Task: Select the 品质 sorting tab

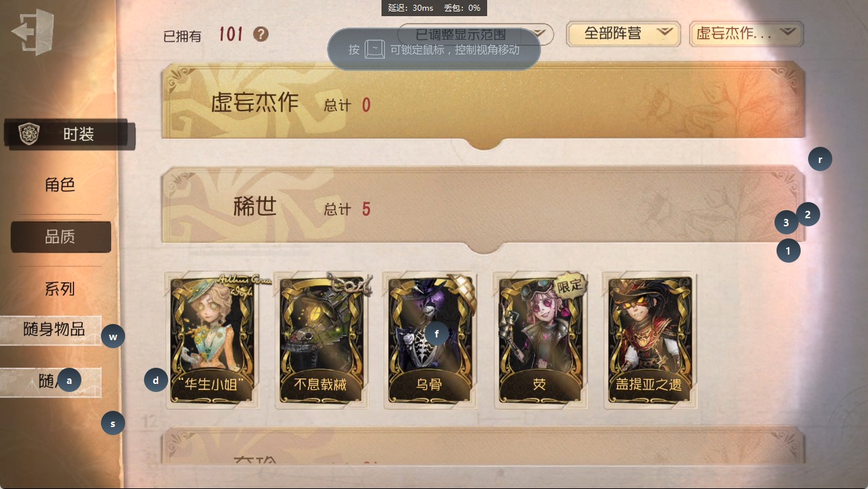Action: [61, 237]
